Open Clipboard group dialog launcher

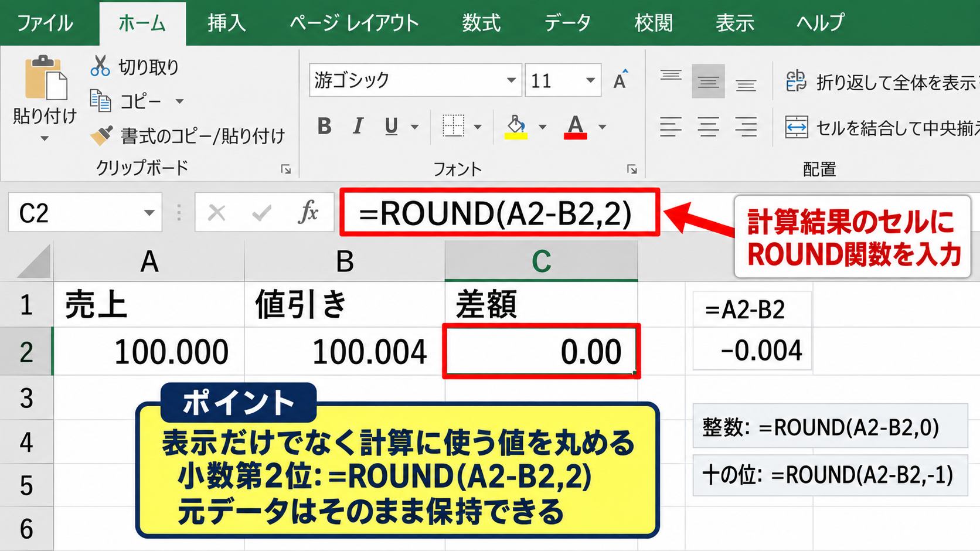click(x=286, y=169)
